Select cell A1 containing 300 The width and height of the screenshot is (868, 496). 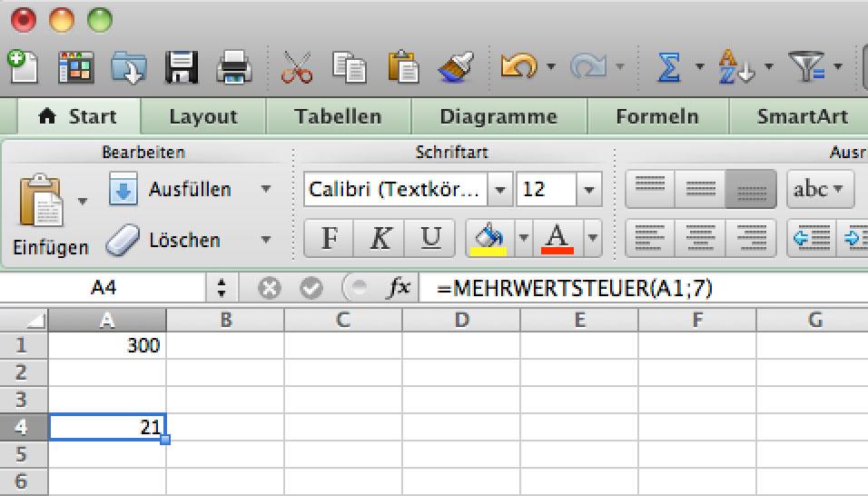[107, 345]
